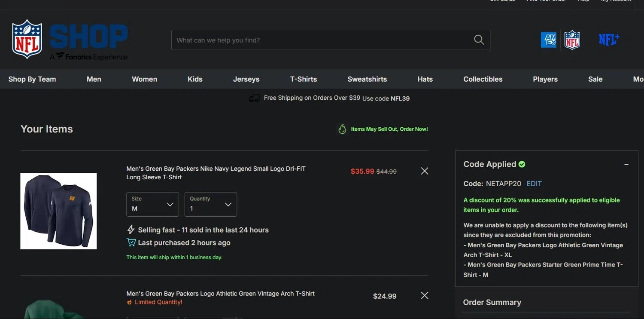The height and width of the screenshot is (319, 644).
Task: Click the search magnifier icon
Action: point(479,40)
